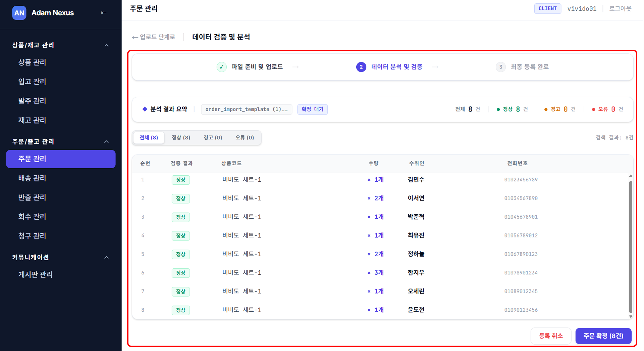The width and height of the screenshot is (644, 351).
Task: Click the step 2 circle indicator
Action: click(x=361, y=67)
